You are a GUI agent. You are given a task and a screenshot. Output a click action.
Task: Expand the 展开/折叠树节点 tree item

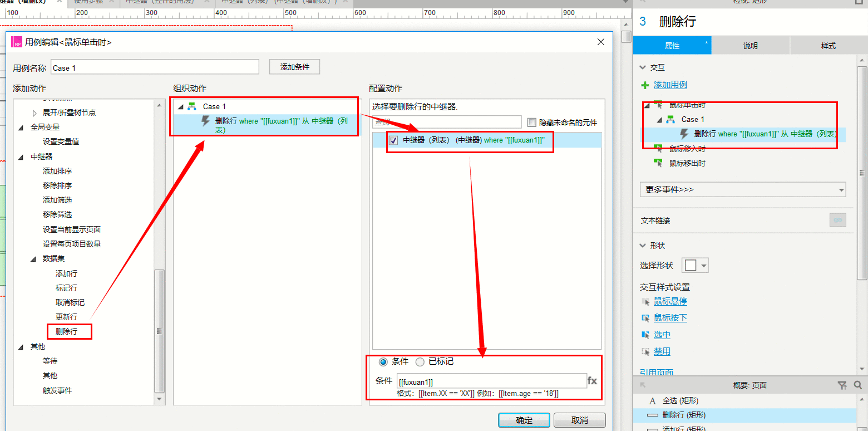pos(34,112)
